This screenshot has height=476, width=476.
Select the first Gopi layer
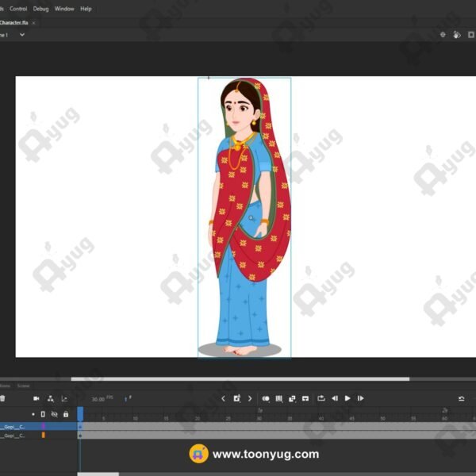[13, 427]
